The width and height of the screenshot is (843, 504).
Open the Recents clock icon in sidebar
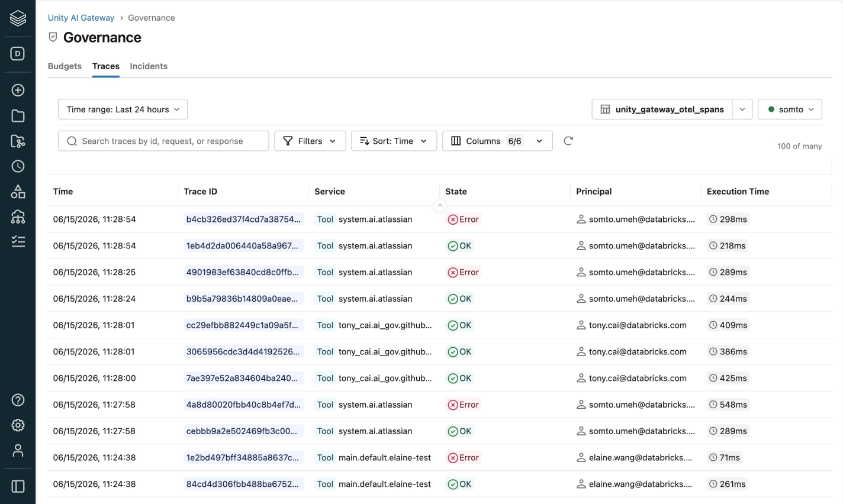coord(18,166)
